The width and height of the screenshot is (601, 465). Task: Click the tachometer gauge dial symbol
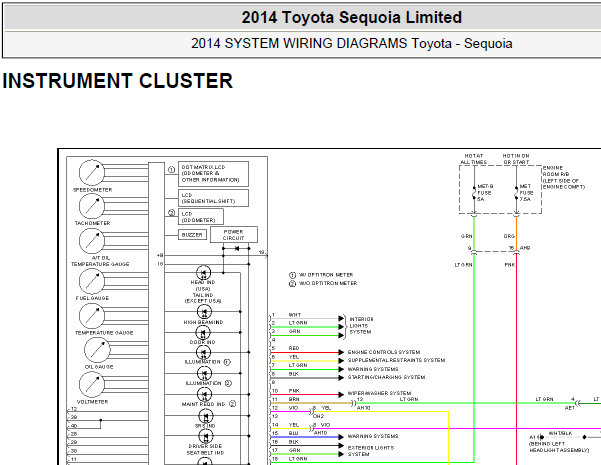[x=92, y=206]
